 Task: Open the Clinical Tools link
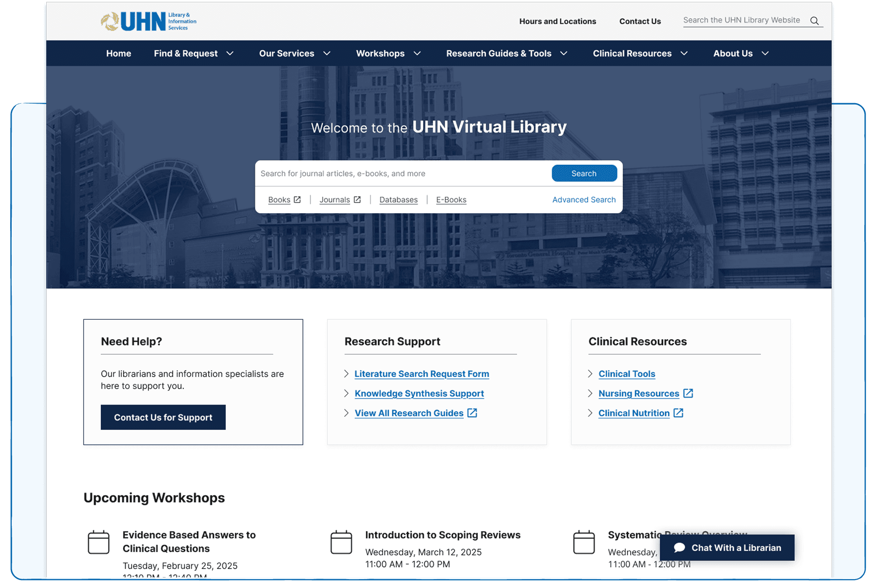point(627,374)
